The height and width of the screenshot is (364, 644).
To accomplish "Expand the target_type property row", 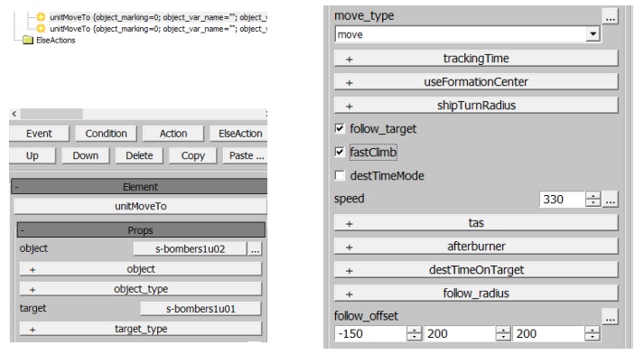I will [141, 329].
